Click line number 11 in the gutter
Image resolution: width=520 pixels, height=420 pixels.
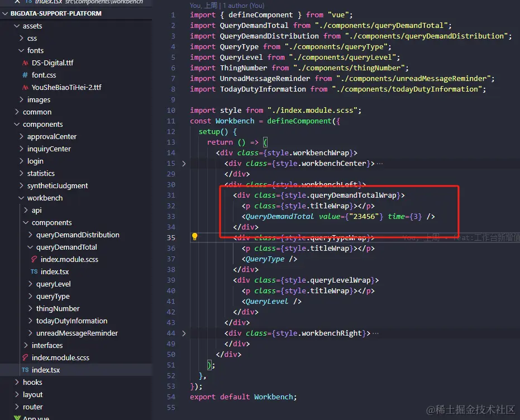tap(171, 121)
